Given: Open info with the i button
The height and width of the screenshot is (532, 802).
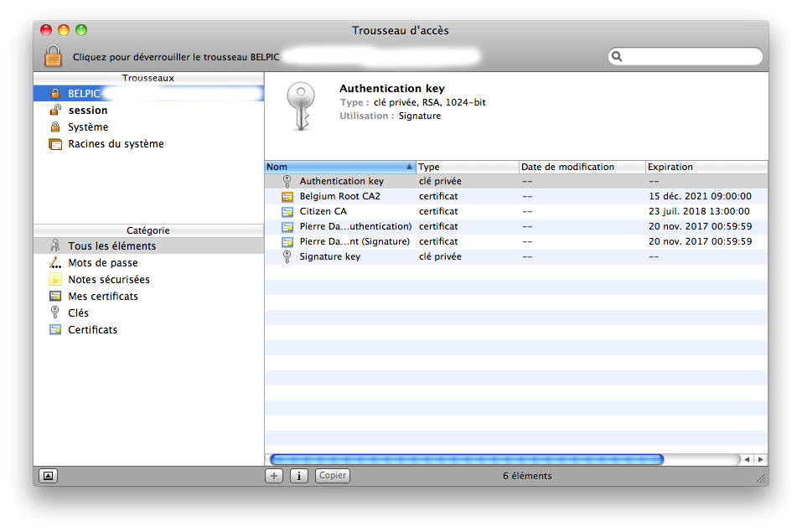Looking at the screenshot, I should [x=299, y=476].
